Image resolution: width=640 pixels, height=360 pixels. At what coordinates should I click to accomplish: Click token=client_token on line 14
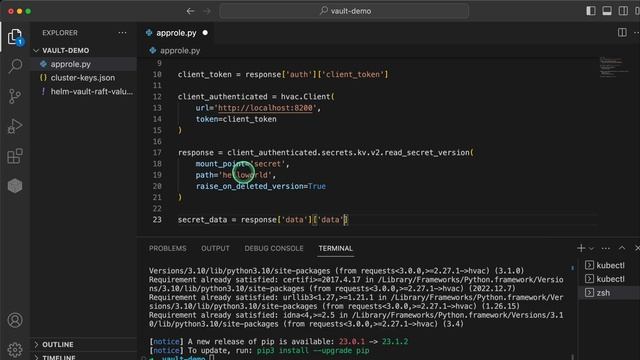236,119
